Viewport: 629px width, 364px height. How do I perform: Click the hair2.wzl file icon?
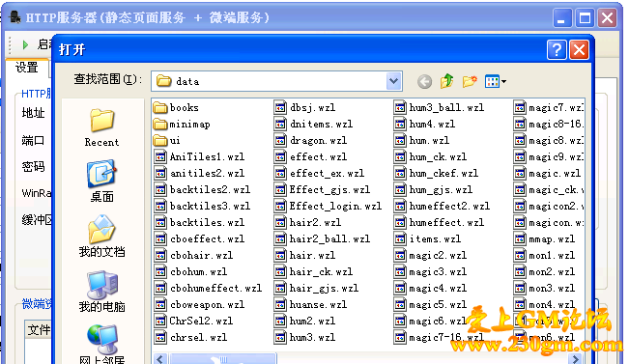point(280,222)
